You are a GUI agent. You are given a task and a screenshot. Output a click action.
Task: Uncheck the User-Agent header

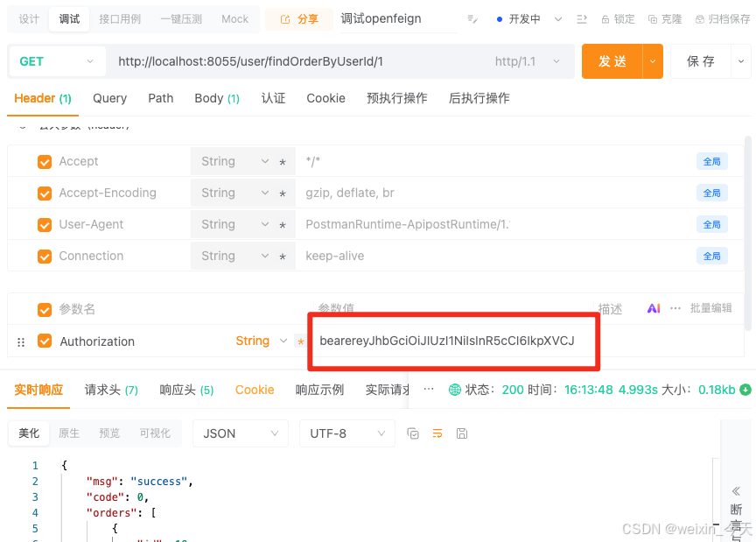[46, 224]
